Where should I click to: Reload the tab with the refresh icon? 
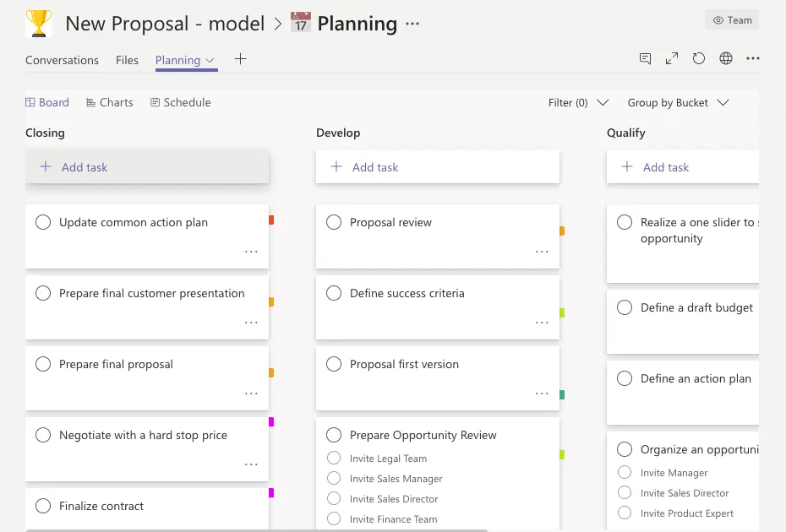tap(699, 58)
